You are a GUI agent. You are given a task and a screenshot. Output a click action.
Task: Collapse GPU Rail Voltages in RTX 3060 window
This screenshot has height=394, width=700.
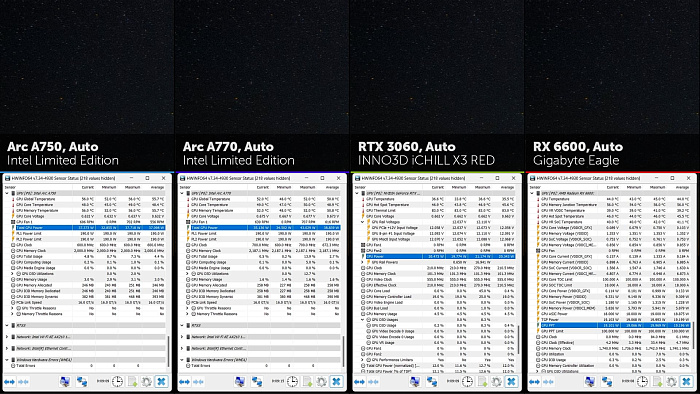click(362, 222)
